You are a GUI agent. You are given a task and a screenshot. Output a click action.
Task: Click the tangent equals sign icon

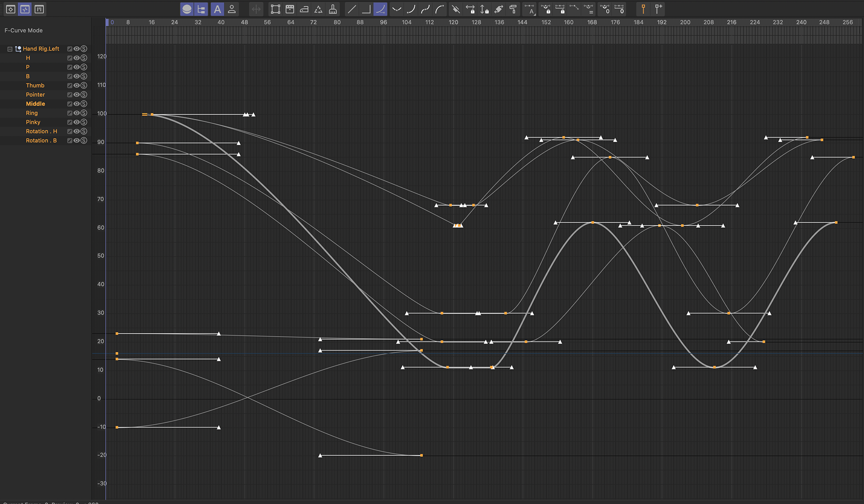click(x=589, y=9)
